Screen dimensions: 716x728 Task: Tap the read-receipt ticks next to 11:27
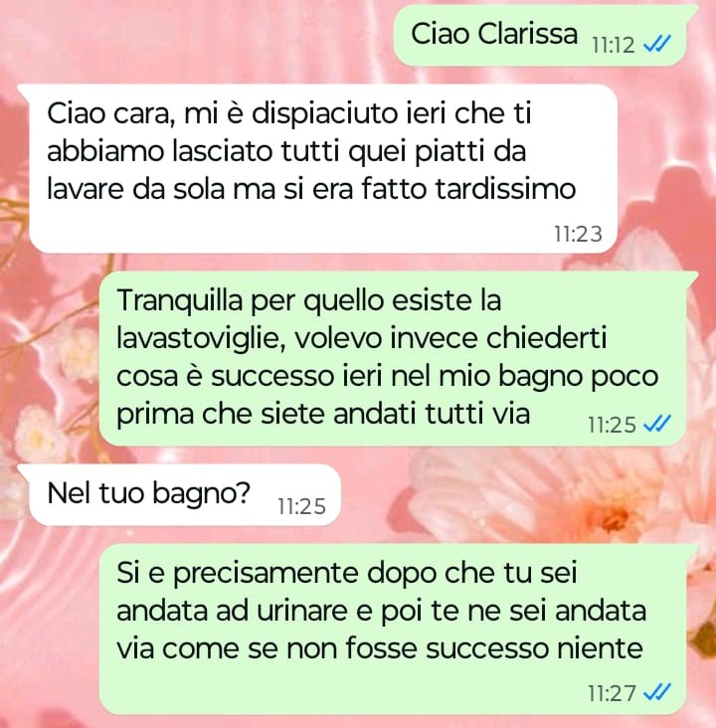point(657,693)
